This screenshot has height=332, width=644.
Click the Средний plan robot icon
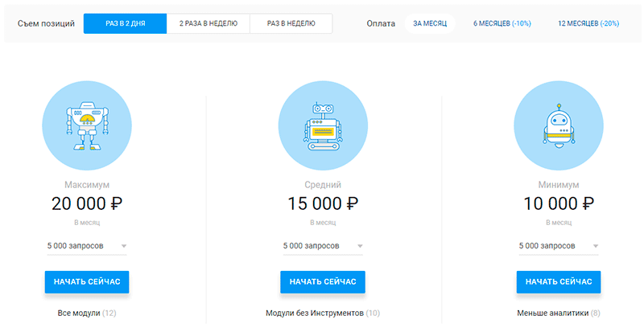point(323,125)
